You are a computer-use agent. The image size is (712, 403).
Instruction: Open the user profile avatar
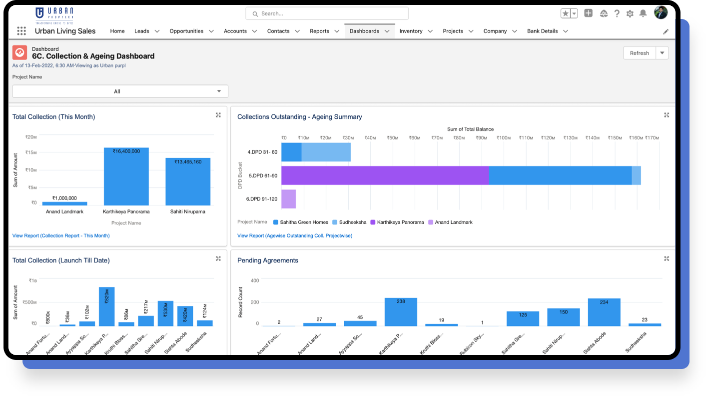point(660,13)
